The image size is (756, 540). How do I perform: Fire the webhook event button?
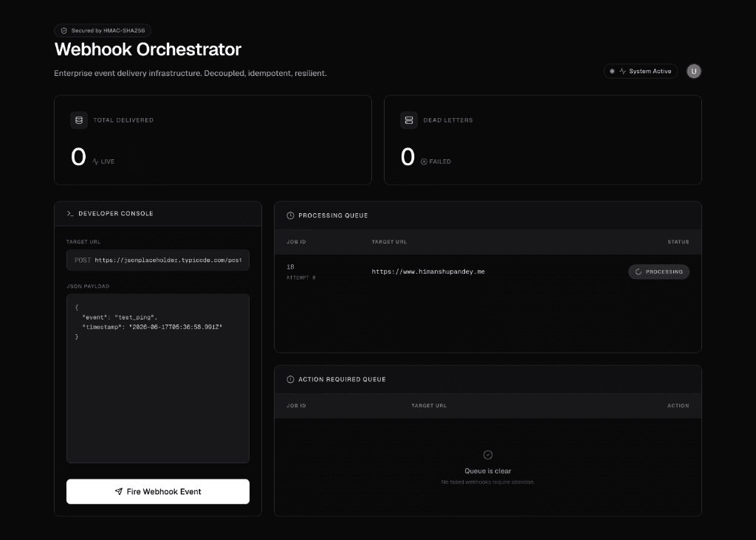(158, 491)
